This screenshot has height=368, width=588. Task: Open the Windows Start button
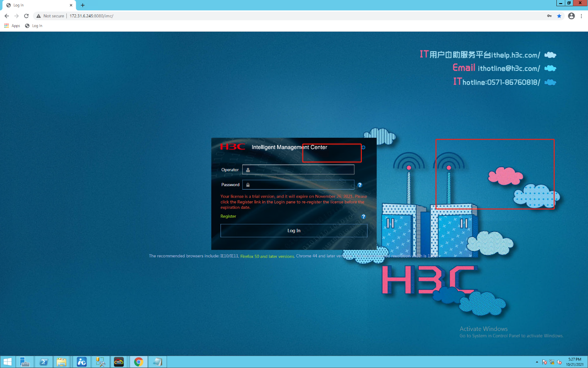pyautogui.click(x=8, y=362)
